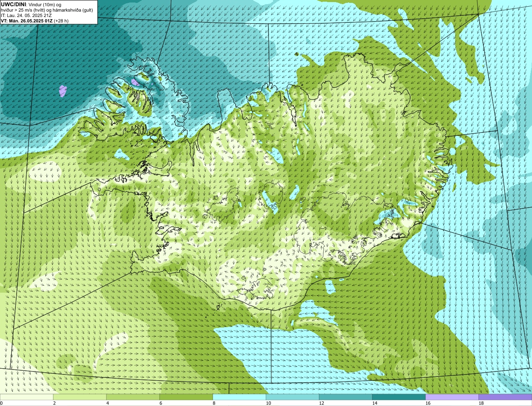Pick the teal 12–14 m/s legend swatch

[346, 397]
